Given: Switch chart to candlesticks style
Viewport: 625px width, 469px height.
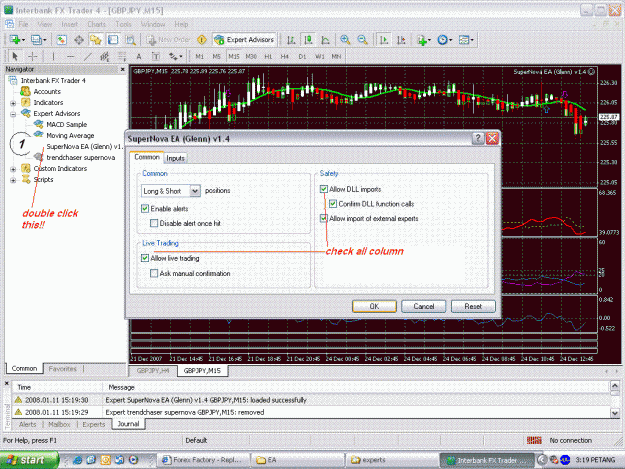Looking at the screenshot, I should tap(308, 40).
